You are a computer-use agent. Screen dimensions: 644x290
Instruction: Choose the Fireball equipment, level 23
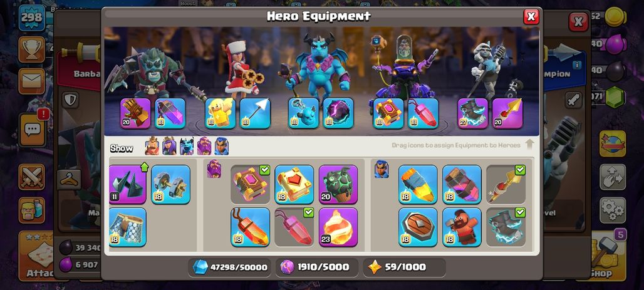click(338, 227)
